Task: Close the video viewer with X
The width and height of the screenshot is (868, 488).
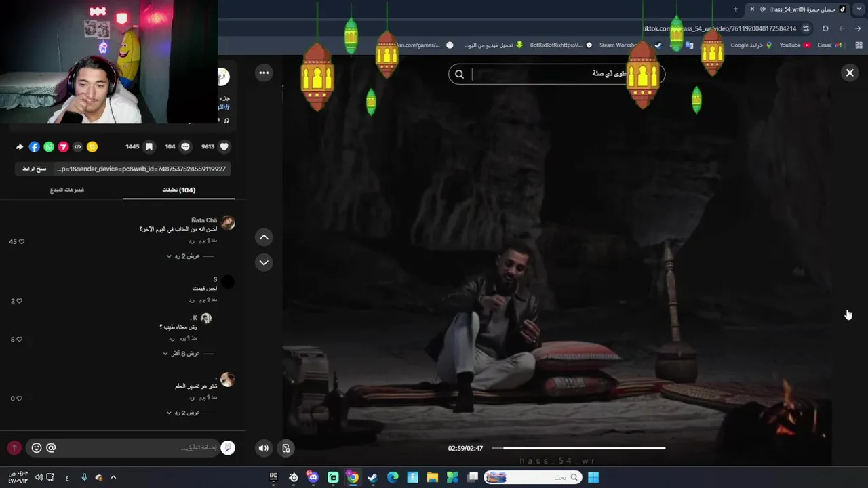Action: point(850,73)
